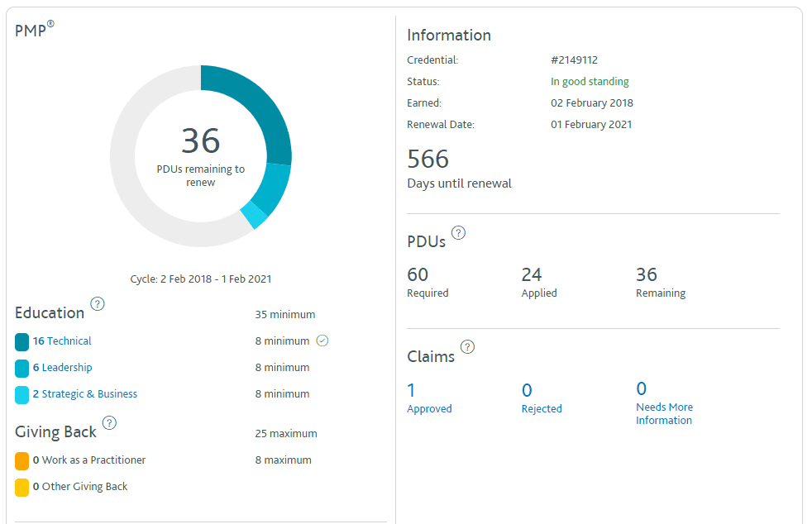The height and width of the screenshot is (524, 812).
Task: Click the 36 PDUs remaining to renew text
Action: tap(201, 156)
